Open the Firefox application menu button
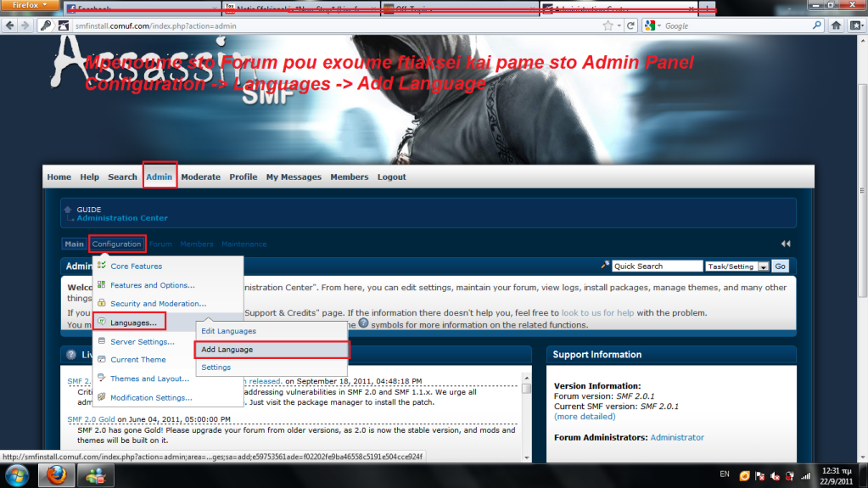The image size is (868, 488). [x=31, y=6]
